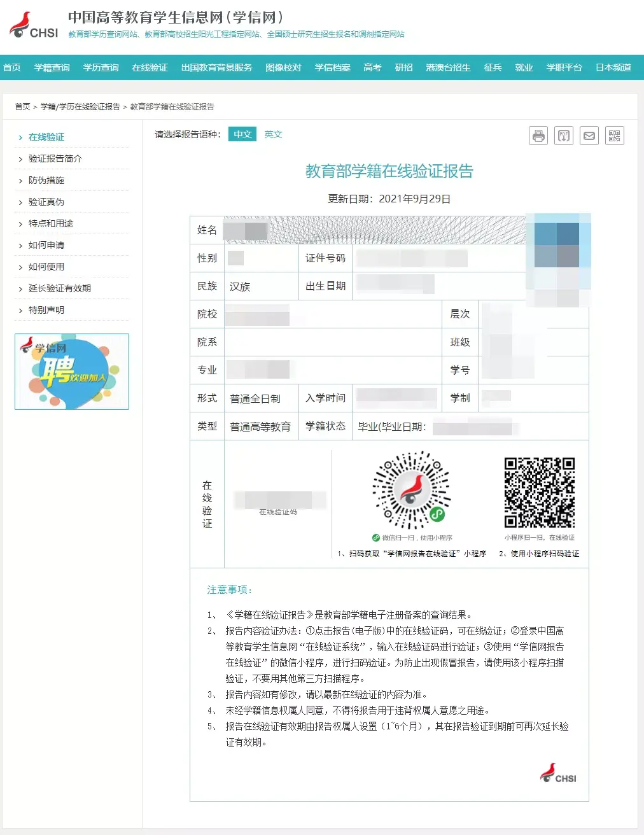Click the print report icon
Viewport: 644px width, 835px height.
point(538,135)
